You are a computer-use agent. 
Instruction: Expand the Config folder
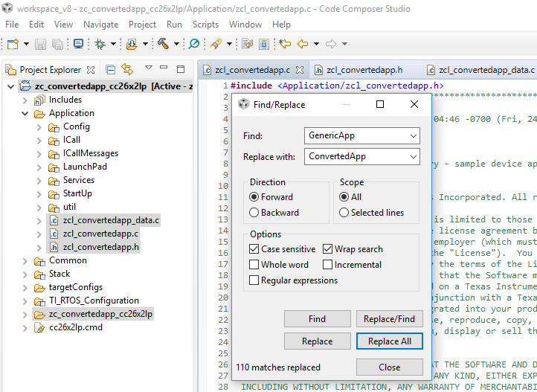coord(39,127)
